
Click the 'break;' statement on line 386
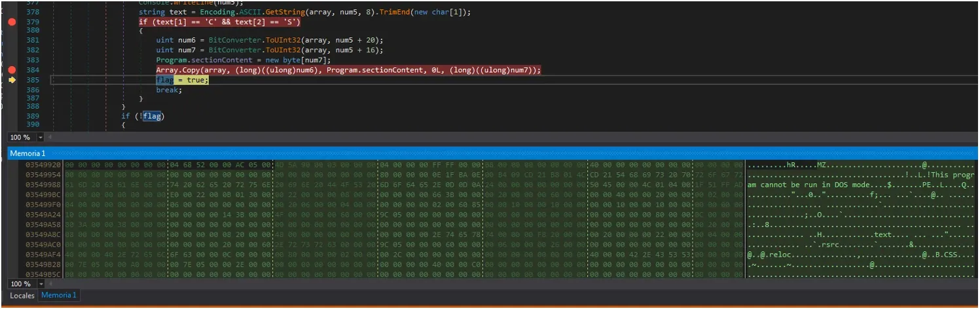(169, 90)
